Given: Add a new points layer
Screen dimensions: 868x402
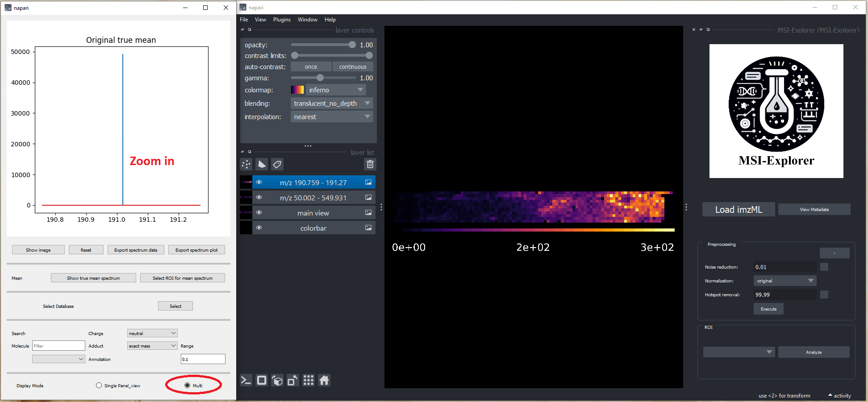Looking at the screenshot, I should pos(246,164).
